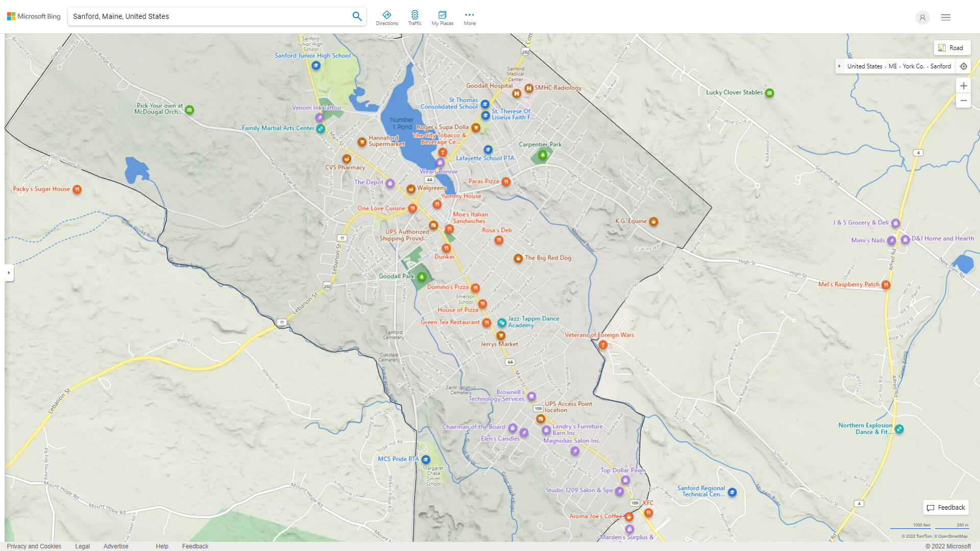Click the user account icon
980x551 pixels.
coord(922,17)
